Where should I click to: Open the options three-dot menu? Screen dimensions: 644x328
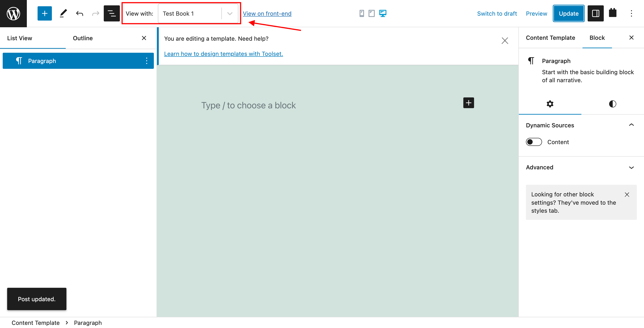pyautogui.click(x=631, y=13)
